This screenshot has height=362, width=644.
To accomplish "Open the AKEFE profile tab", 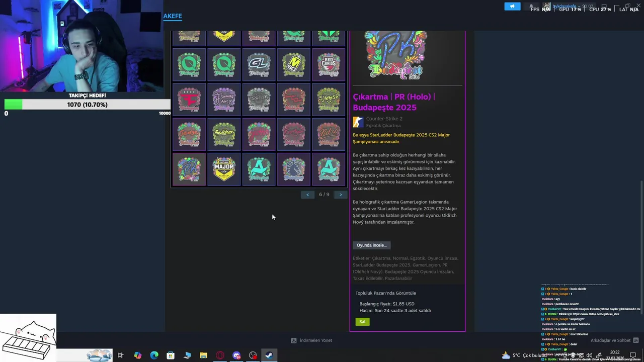I will click(x=173, y=16).
